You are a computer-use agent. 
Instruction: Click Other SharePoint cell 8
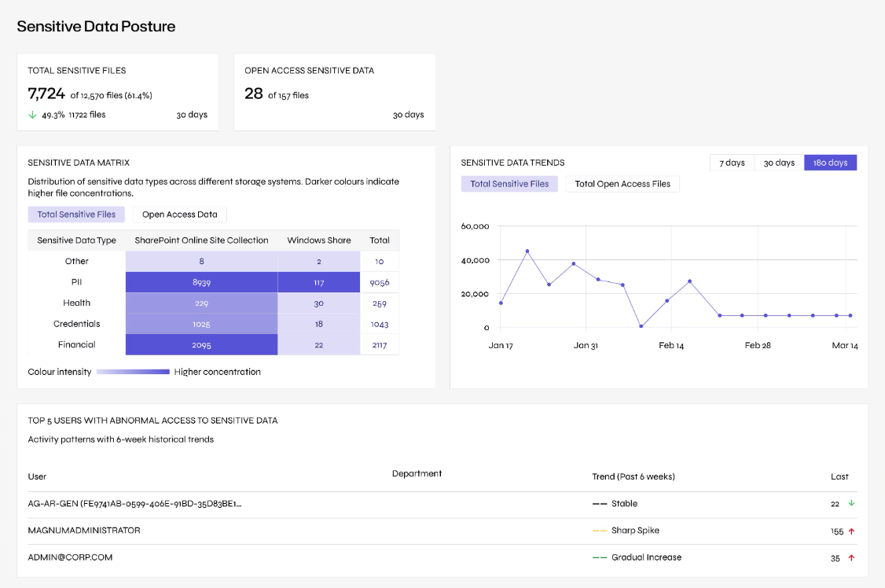201,261
